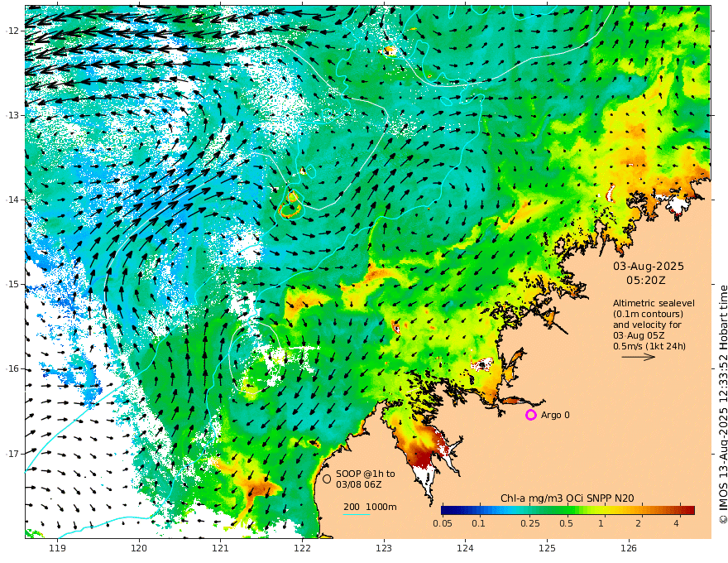
Task: Click colorbar tick label 0.25
Action: coord(529,523)
